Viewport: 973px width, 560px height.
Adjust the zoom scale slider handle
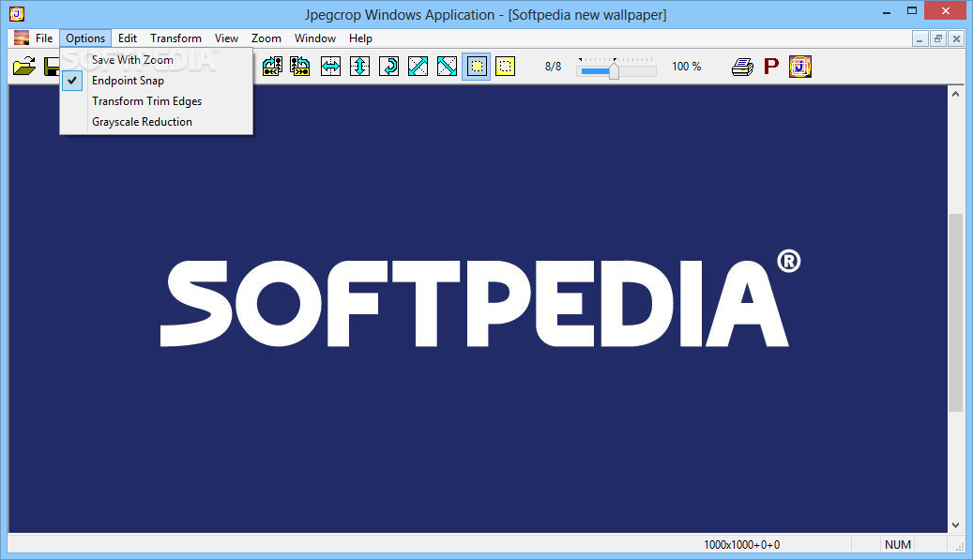614,69
